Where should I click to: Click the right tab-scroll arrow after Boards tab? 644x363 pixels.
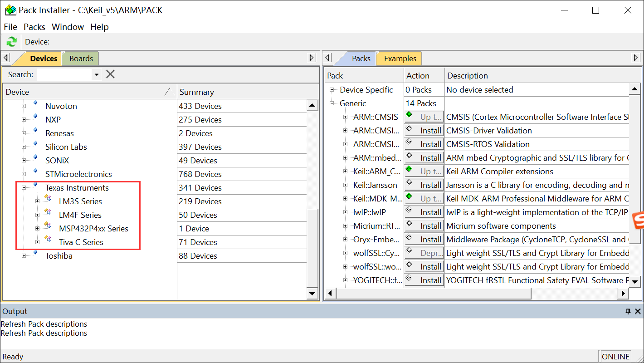(x=312, y=58)
